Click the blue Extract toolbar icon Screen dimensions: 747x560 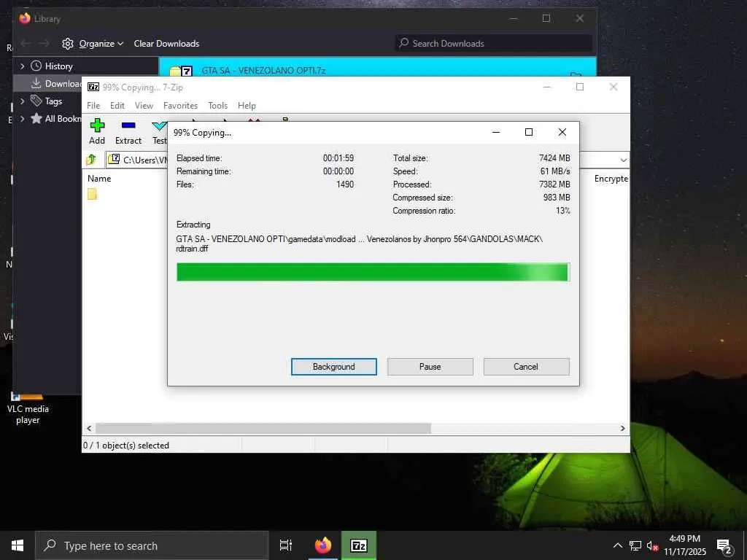click(x=128, y=125)
